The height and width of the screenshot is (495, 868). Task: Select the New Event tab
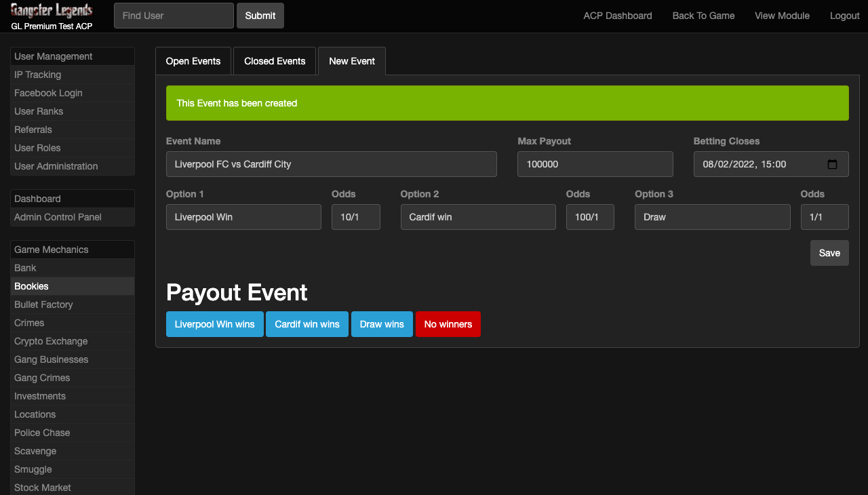pos(352,61)
